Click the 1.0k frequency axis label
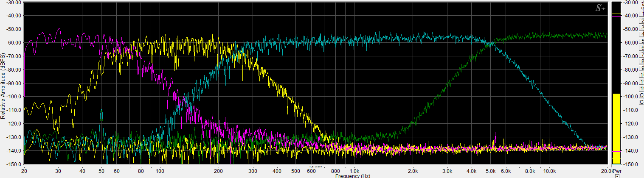The width and height of the screenshot is (644, 178). 354,171
